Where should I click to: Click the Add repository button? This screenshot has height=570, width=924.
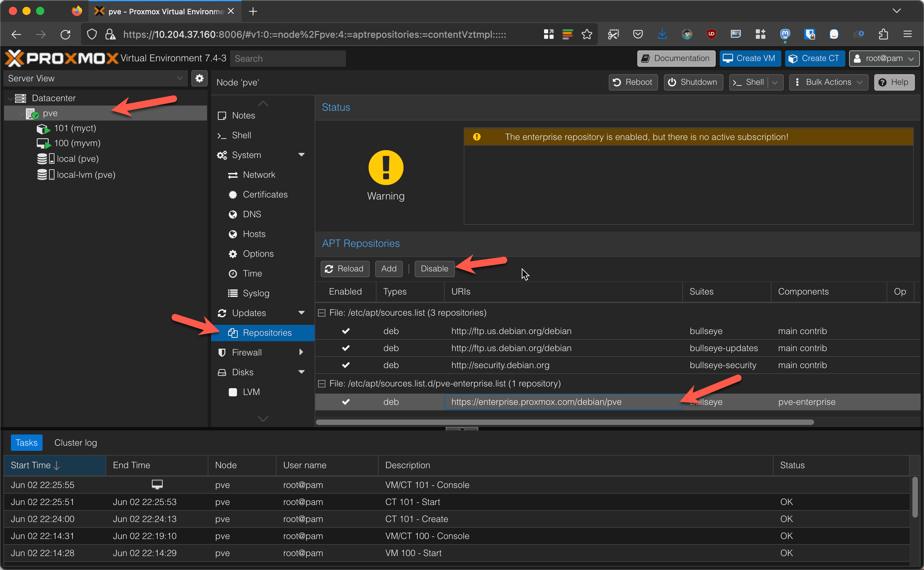click(x=388, y=269)
